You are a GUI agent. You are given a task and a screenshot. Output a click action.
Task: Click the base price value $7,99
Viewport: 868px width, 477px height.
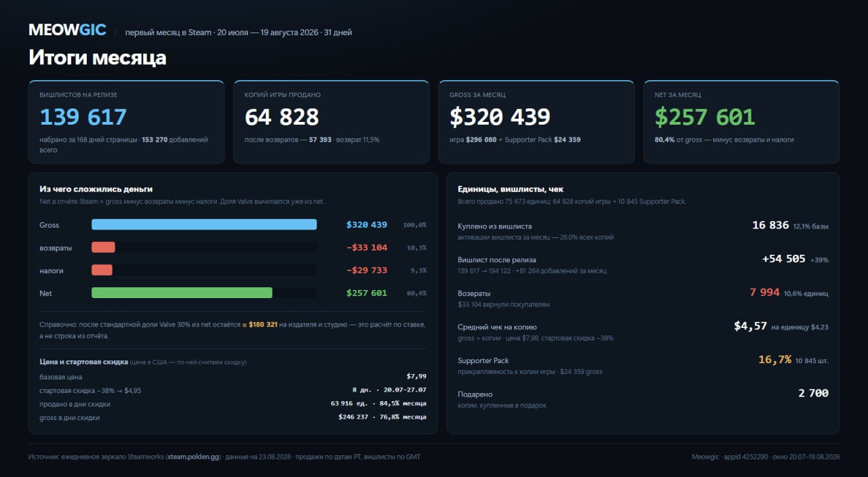point(416,377)
